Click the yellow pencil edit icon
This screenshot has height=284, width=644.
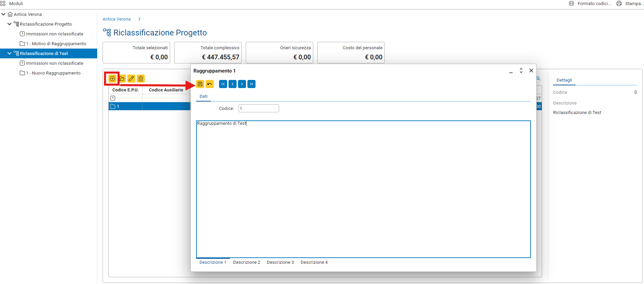[x=131, y=79]
